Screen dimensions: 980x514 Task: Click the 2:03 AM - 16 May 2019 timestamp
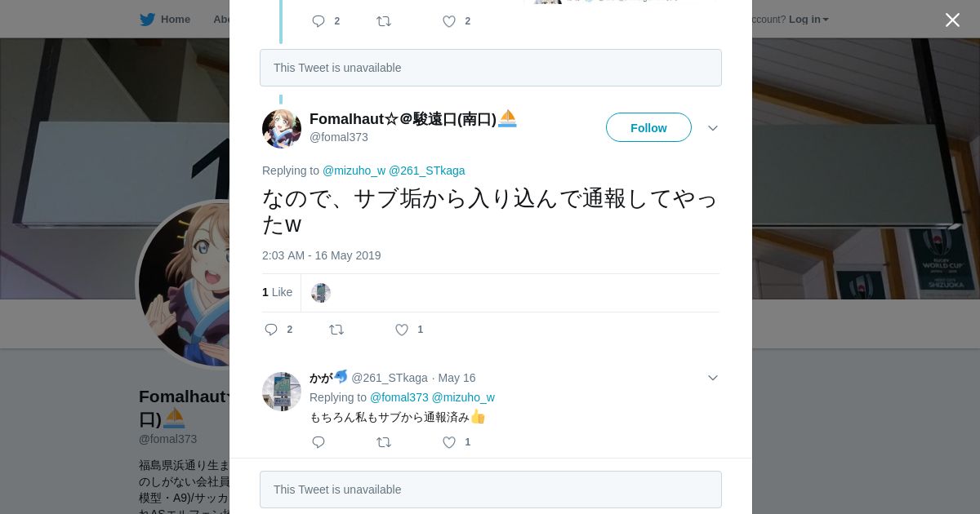point(321,255)
